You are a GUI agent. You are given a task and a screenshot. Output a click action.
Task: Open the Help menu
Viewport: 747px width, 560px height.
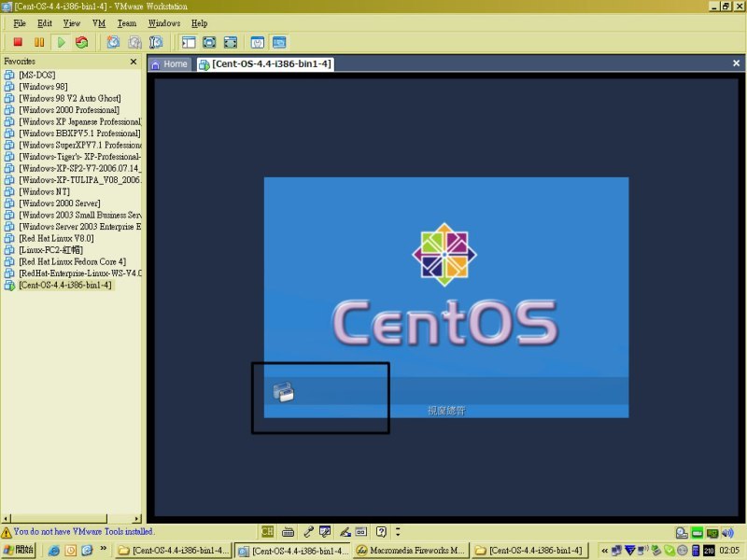click(x=200, y=23)
